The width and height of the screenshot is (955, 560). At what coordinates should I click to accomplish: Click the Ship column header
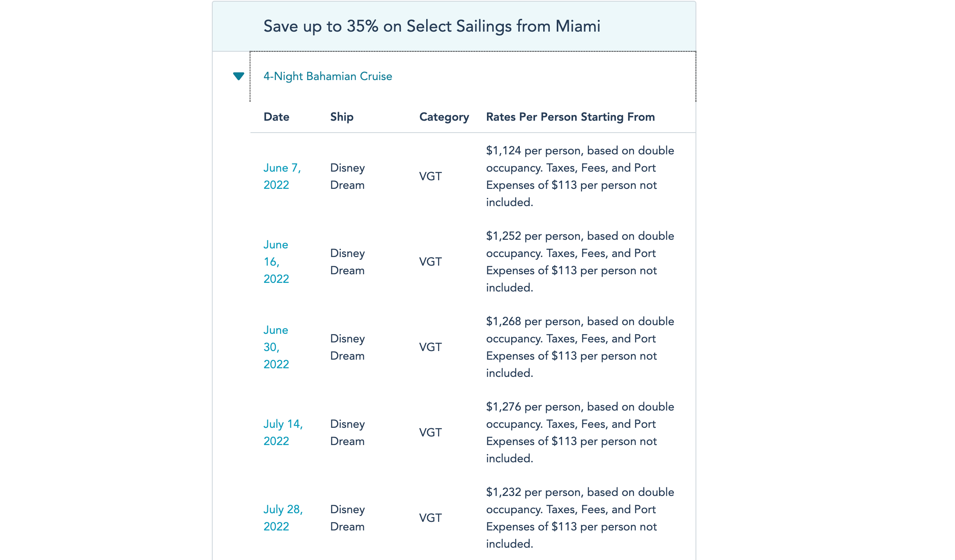342,117
